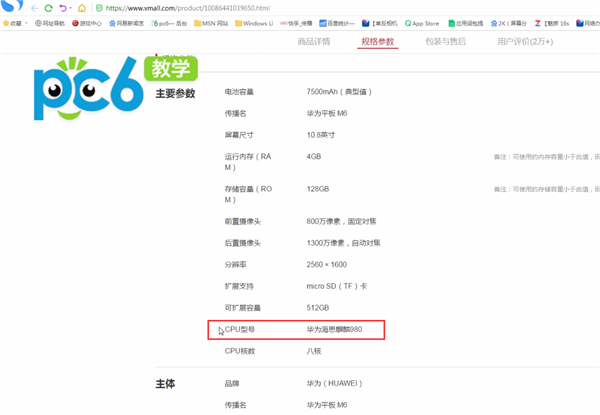The width and height of the screenshot is (600, 415).
Task: Click the 运行内存 (RAM) label
Action: point(248,162)
